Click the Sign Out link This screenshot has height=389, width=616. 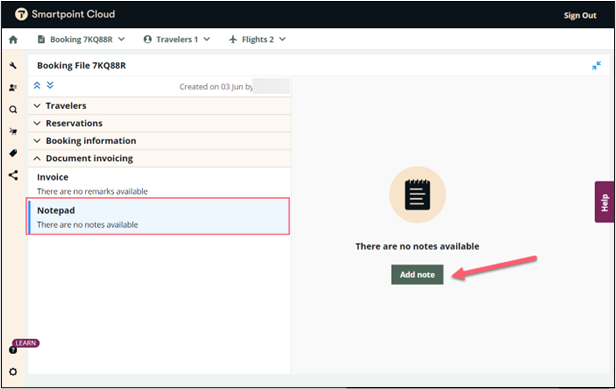click(x=580, y=15)
